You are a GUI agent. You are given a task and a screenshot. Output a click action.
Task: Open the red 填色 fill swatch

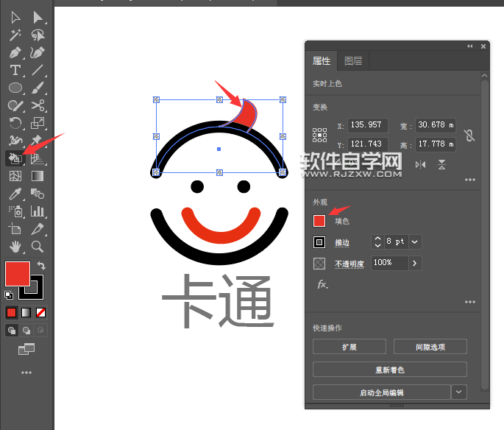tap(319, 221)
